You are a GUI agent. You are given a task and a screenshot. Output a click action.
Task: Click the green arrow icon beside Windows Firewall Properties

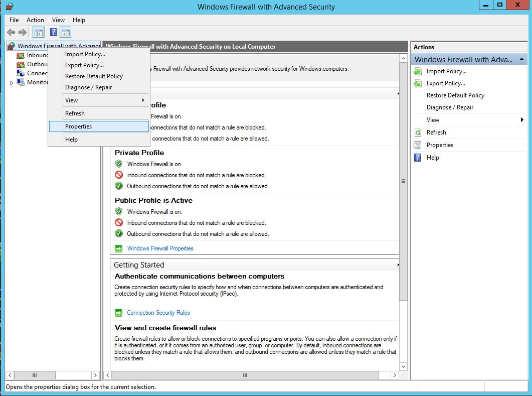(x=118, y=248)
